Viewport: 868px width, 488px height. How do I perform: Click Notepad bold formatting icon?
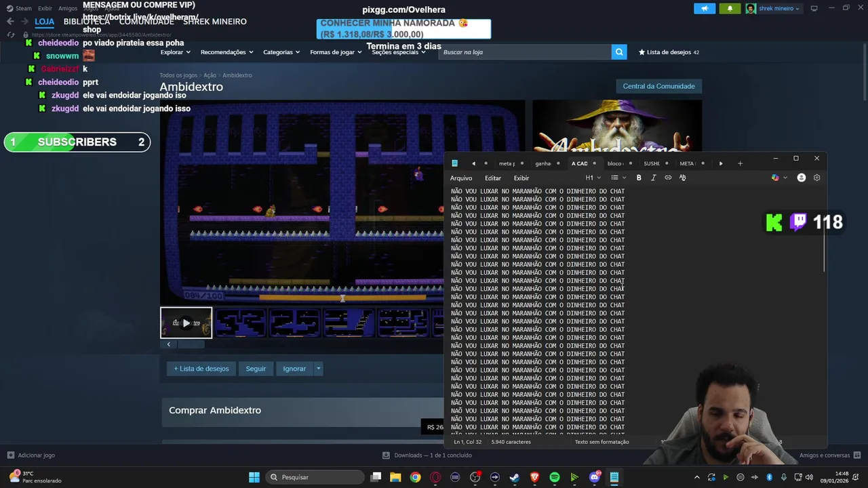point(639,178)
